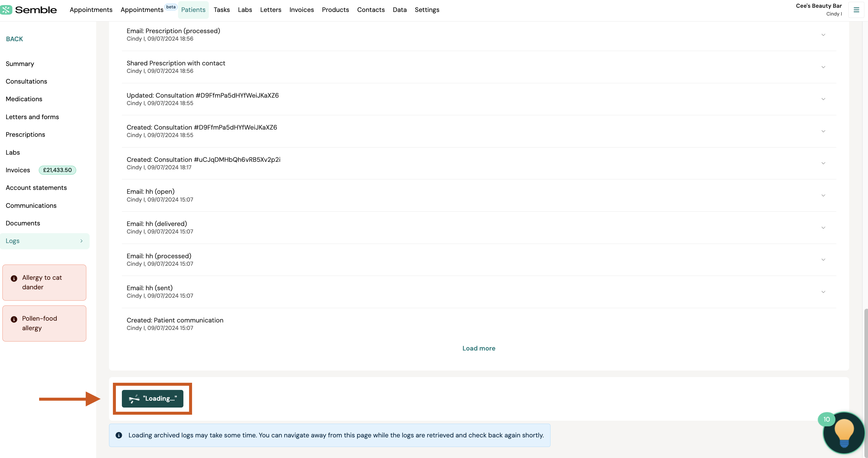Expand the Email: Prescription (processed) log entry
868x458 pixels.
pos(823,35)
